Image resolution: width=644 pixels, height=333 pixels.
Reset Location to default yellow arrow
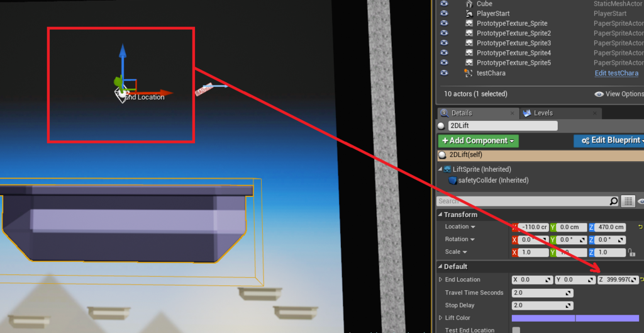(x=640, y=227)
